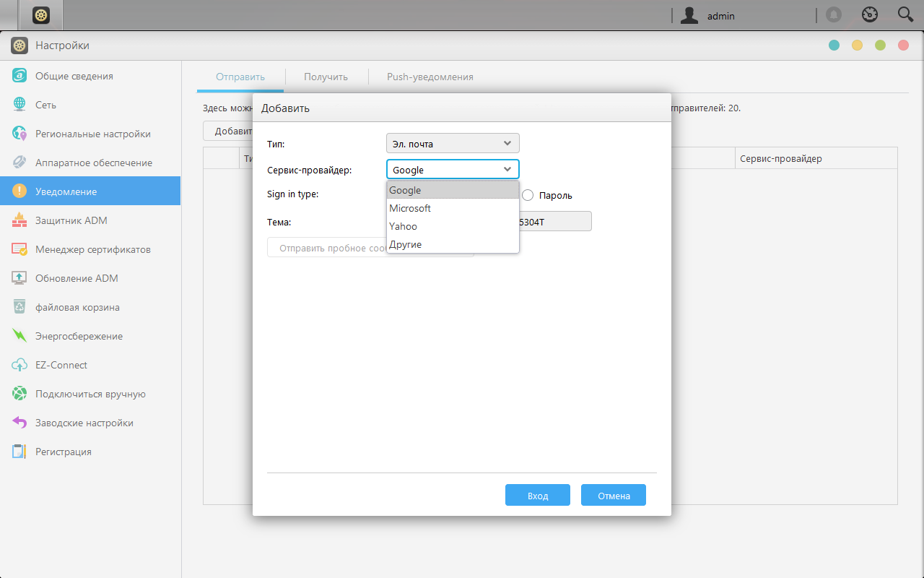The height and width of the screenshot is (578, 924).
Task: Open Менеджер сертификатов section
Action: pyautogui.click(x=90, y=249)
